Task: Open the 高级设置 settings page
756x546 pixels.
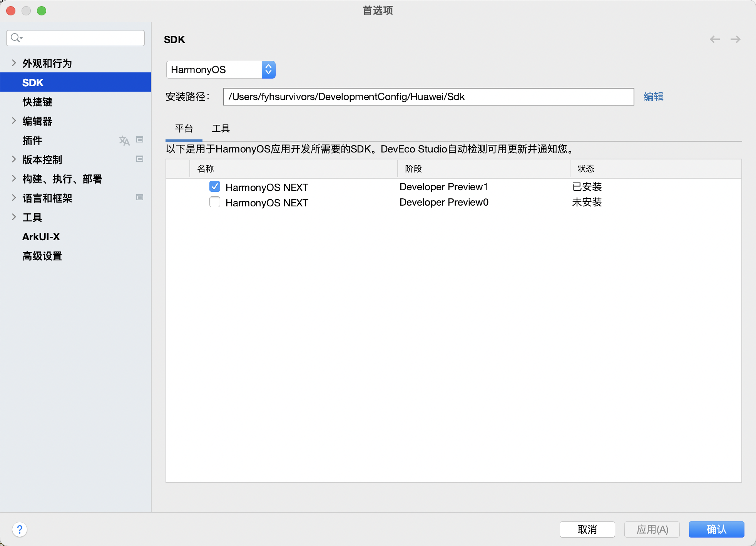Action: [42, 256]
